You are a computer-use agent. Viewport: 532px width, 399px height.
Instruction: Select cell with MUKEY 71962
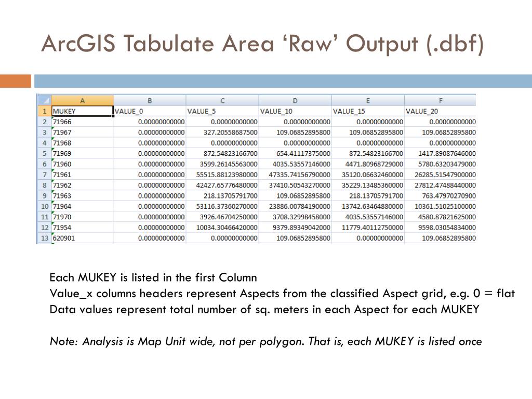82,185
